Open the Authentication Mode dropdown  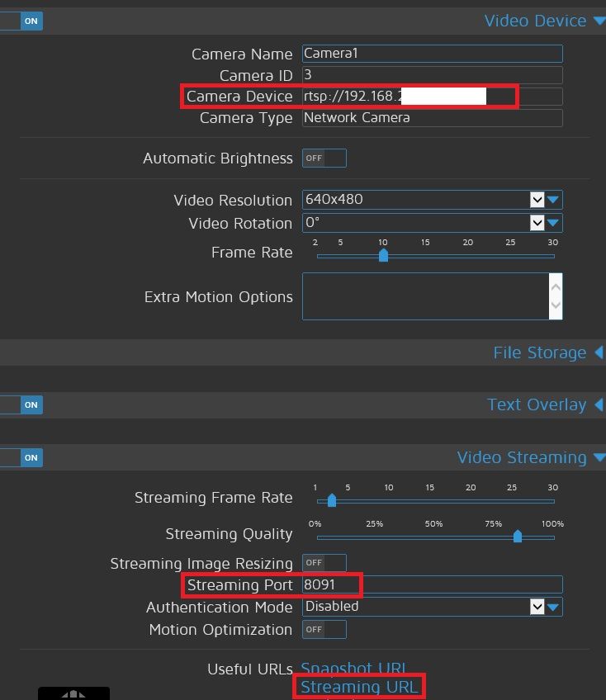point(545,607)
